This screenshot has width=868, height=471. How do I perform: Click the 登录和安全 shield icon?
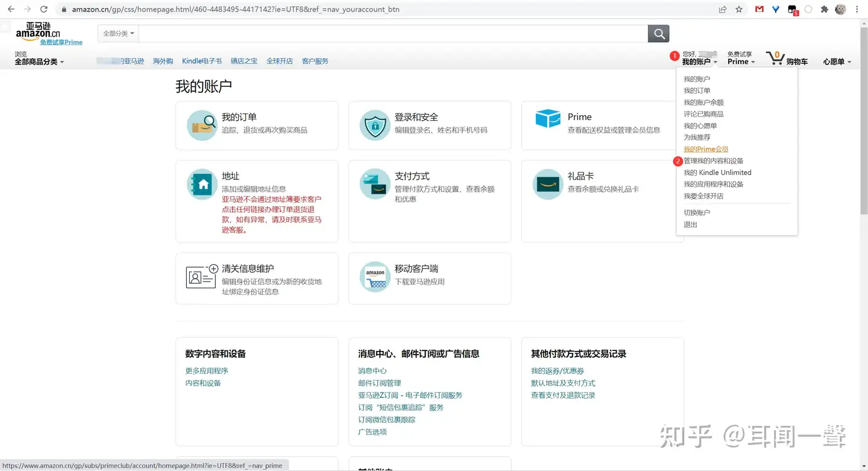[374, 125]
